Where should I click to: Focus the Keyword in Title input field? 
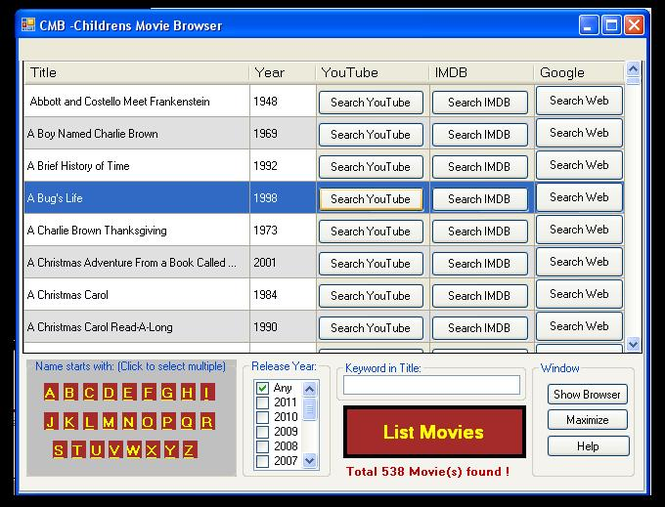432,385
